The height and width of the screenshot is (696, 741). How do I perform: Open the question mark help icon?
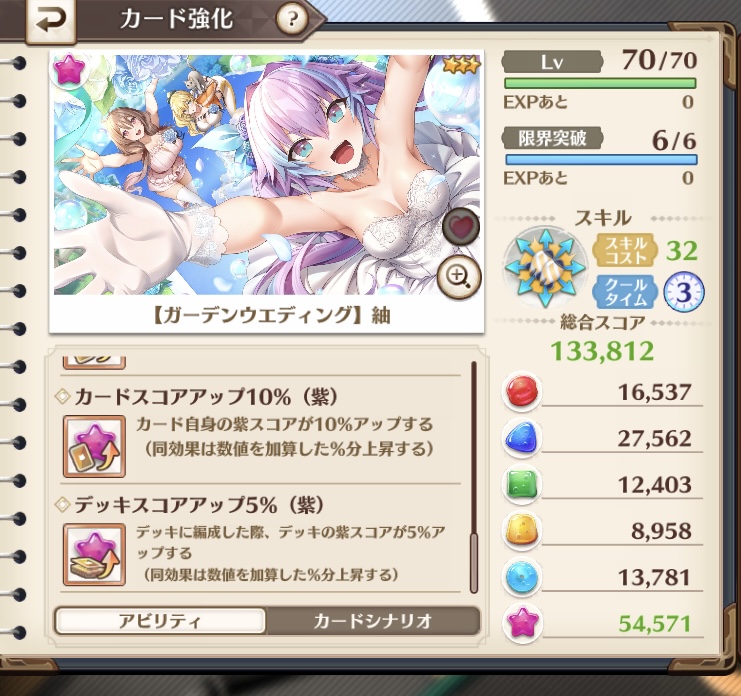point(292,19)
